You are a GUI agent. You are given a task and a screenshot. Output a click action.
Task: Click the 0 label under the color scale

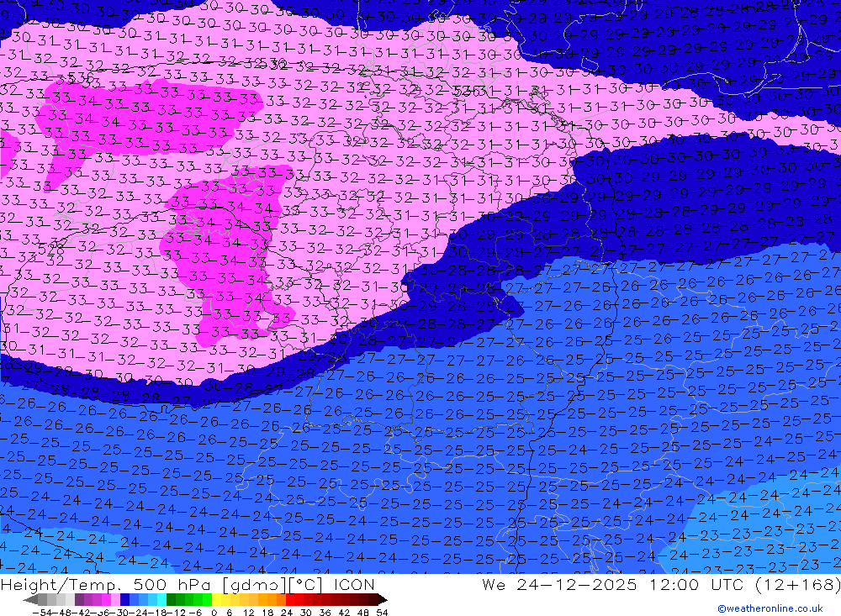tap(214, 612)
